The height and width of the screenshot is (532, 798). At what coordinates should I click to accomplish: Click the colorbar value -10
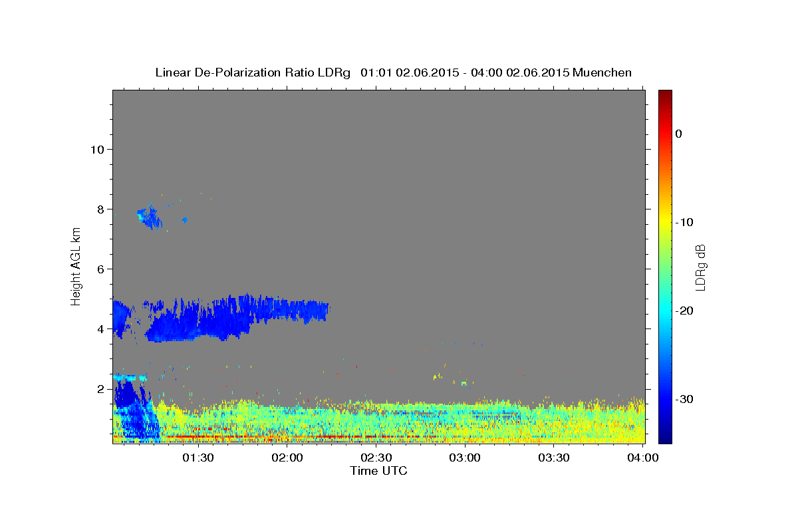click(x=686, y=222)
